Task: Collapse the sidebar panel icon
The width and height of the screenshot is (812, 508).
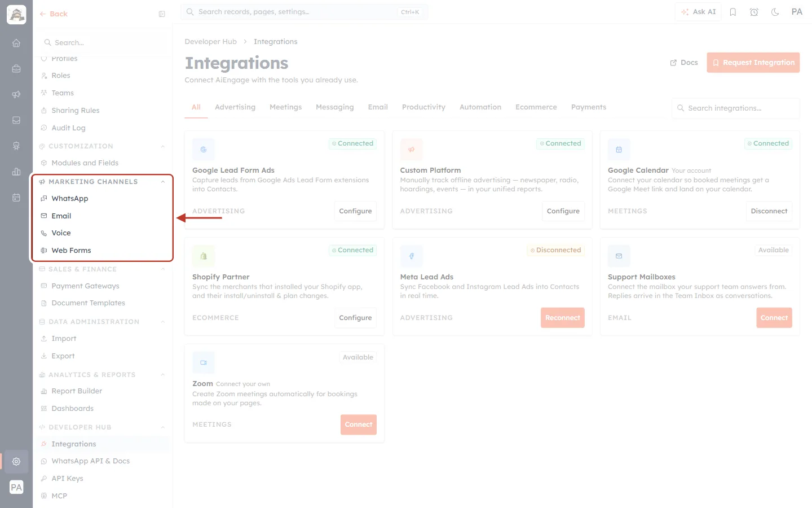Action: [x=162, y=14]
